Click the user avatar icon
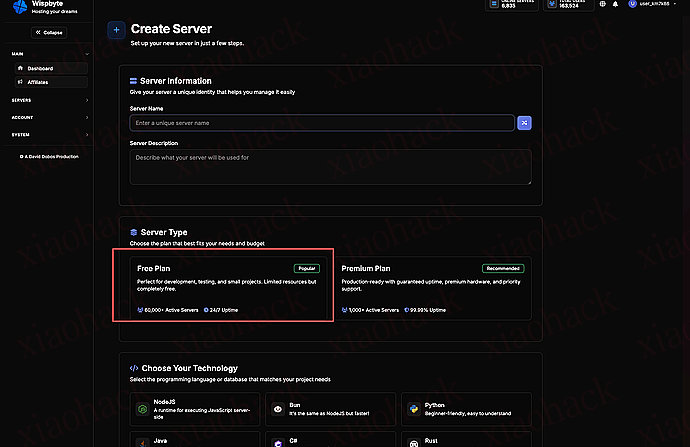Image resolution: width=690 pixels, height=447 pixels. (x=632, y=5)
